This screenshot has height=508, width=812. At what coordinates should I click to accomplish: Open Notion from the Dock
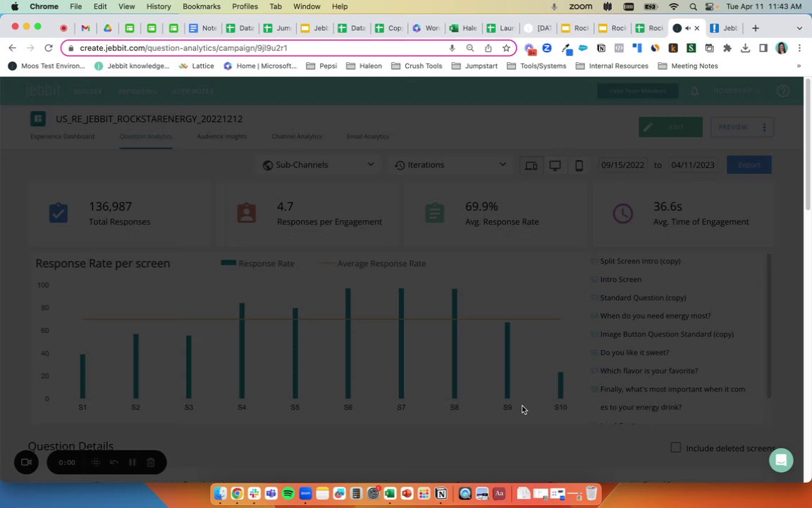coord(441,493)
